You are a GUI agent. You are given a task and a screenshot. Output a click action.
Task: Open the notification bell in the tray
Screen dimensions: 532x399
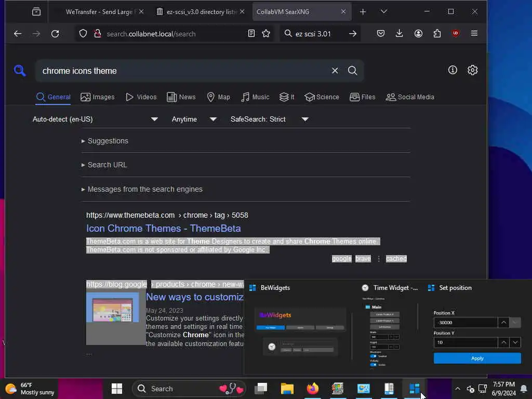524,389
